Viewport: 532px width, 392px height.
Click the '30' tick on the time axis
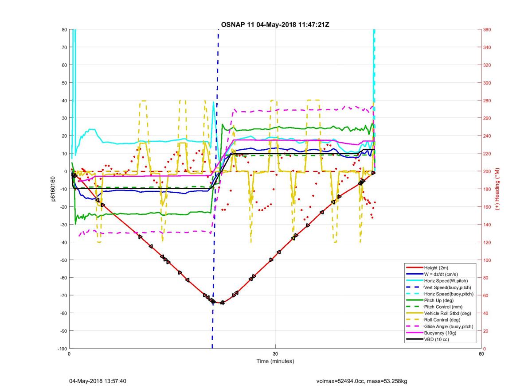click(x=275, y=354)
